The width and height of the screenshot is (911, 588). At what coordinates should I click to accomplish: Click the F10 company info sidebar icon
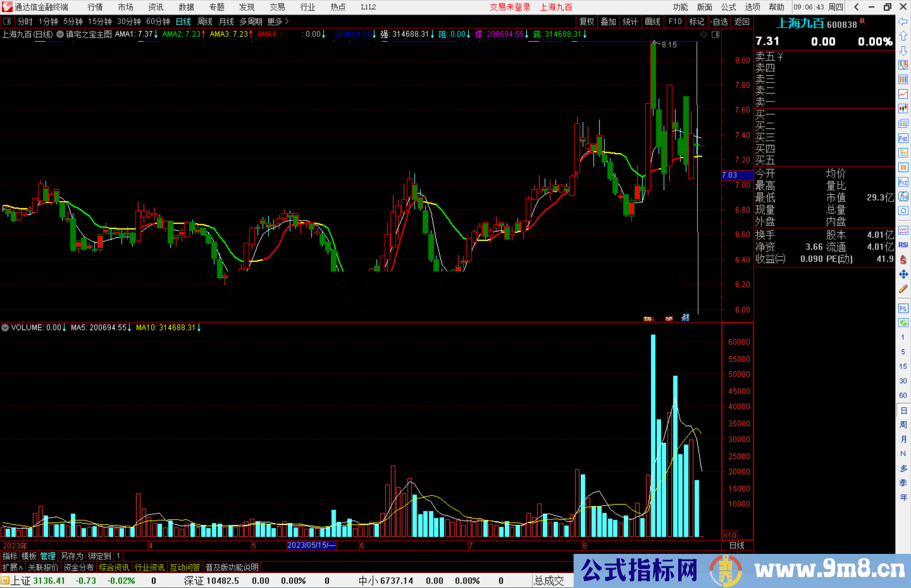tap(903, 138)
